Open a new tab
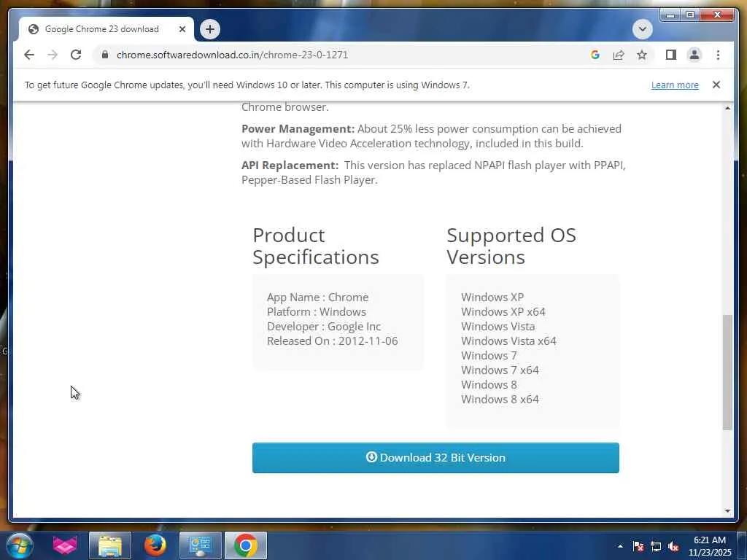 coord(209,29)
